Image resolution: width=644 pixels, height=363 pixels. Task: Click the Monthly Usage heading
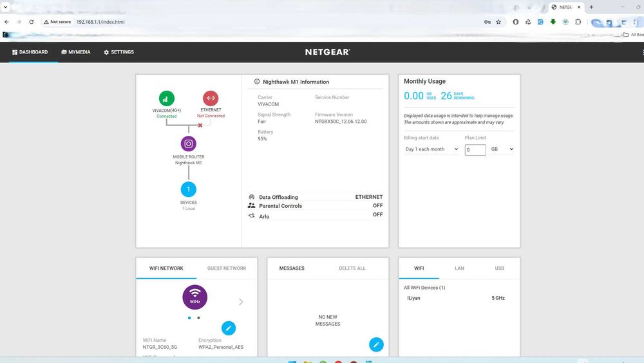pos(424,81)
